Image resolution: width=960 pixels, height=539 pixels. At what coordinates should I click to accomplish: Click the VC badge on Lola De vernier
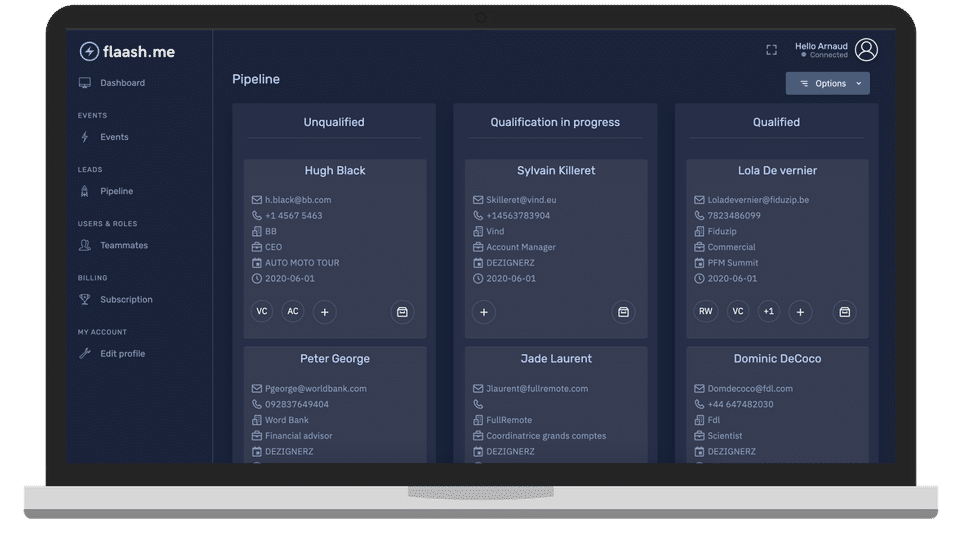click(738, 312)
